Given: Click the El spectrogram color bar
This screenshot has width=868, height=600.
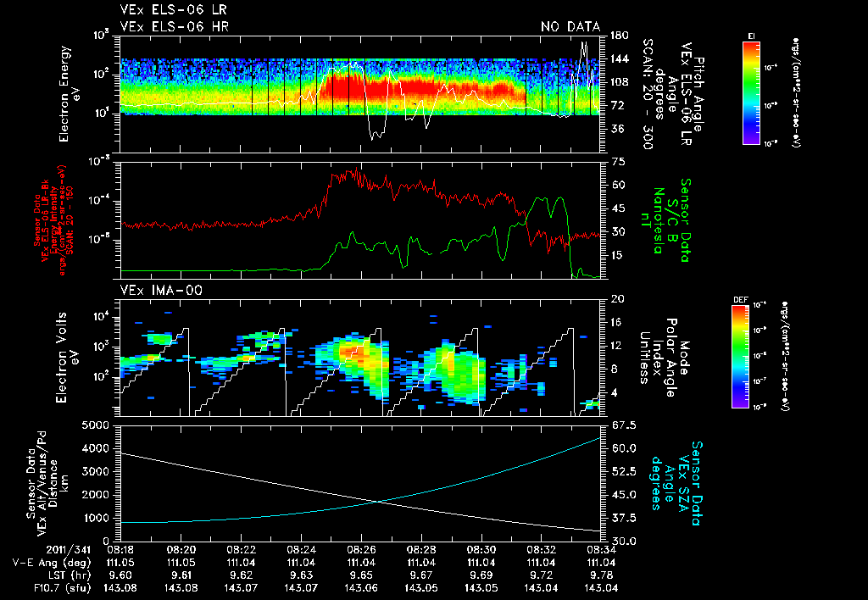Looking at the screenshot, I should 751,92.
